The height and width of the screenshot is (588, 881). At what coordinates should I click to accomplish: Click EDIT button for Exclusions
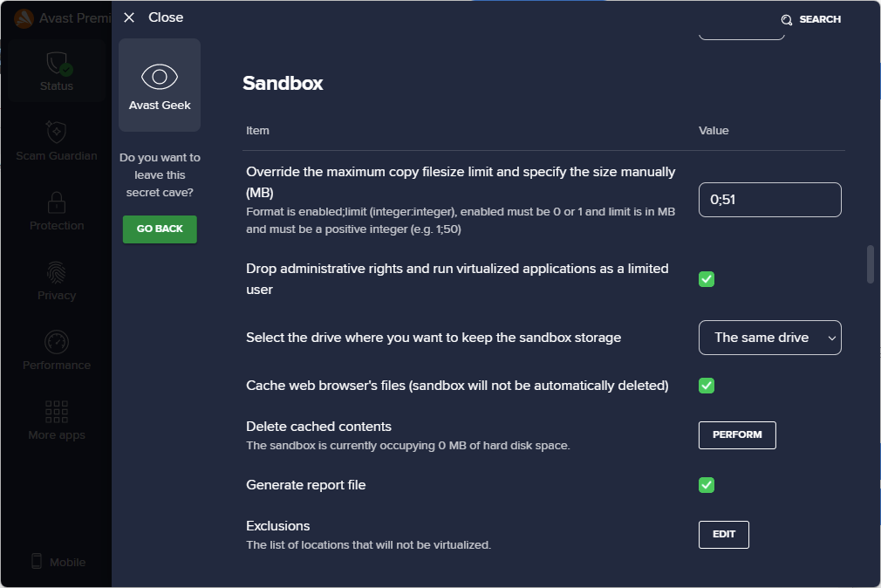(x=724, y=535)
